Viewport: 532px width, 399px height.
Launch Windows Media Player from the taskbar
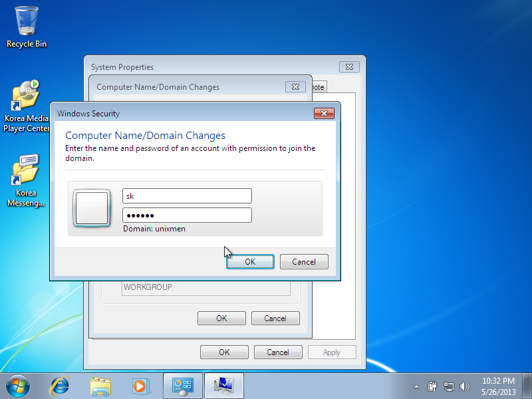[140, 386]
